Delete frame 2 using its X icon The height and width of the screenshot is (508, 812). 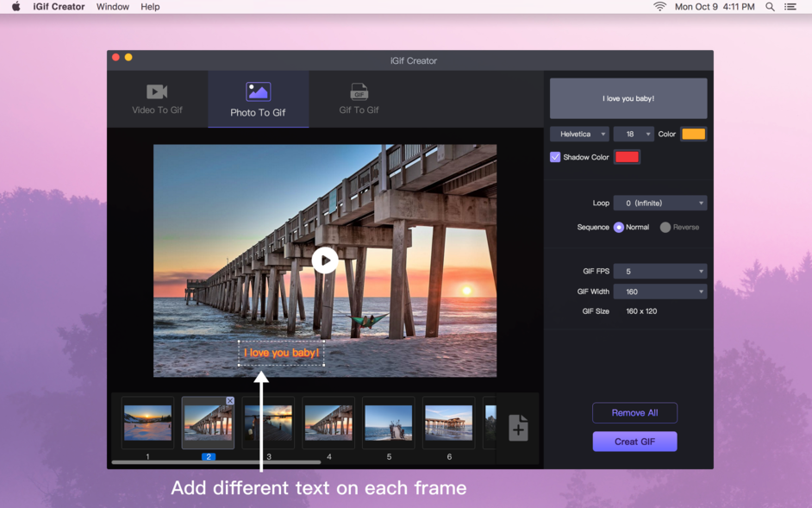pyautogui.click(x=231, y=399)
